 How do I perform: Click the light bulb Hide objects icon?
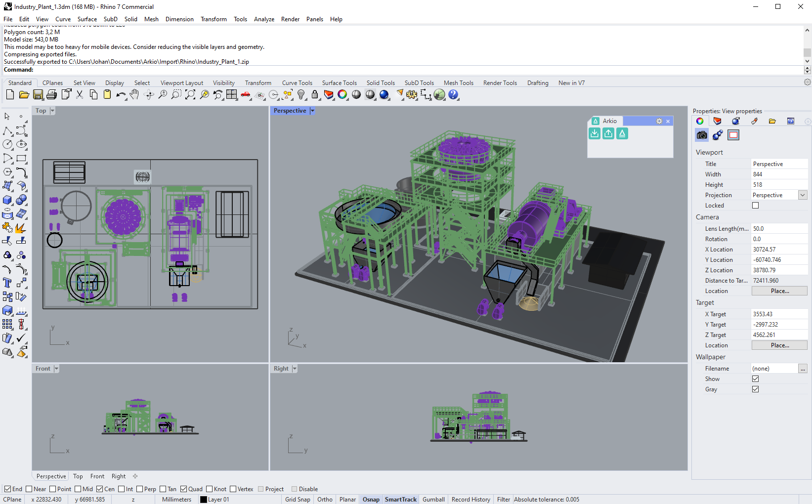point(301,94)
